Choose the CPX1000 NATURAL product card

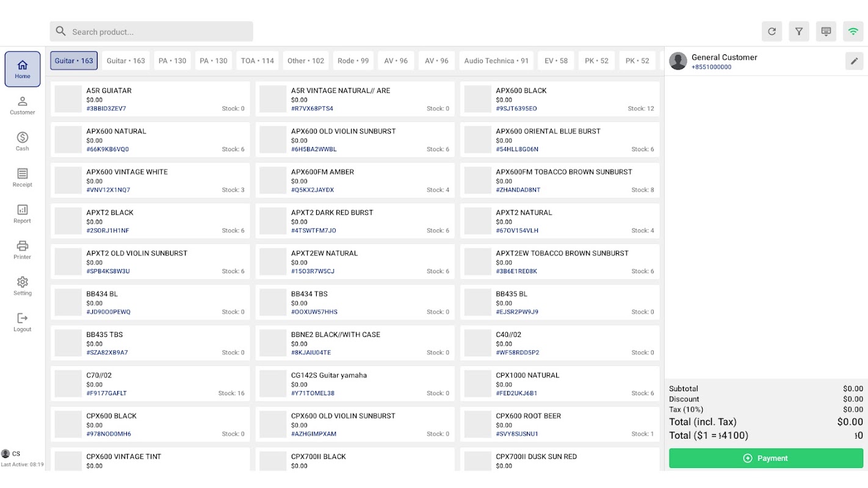tap(560, 384)
